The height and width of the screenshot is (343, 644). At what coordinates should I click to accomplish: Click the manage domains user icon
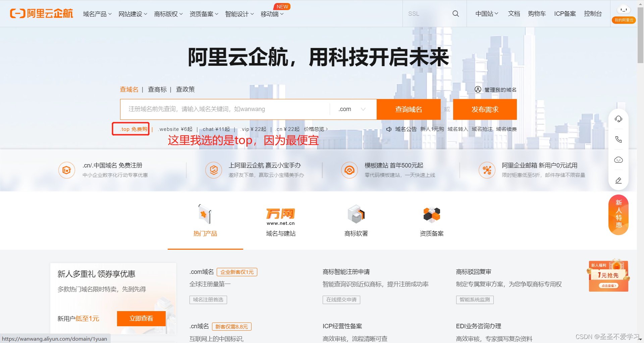click(478, 89)
